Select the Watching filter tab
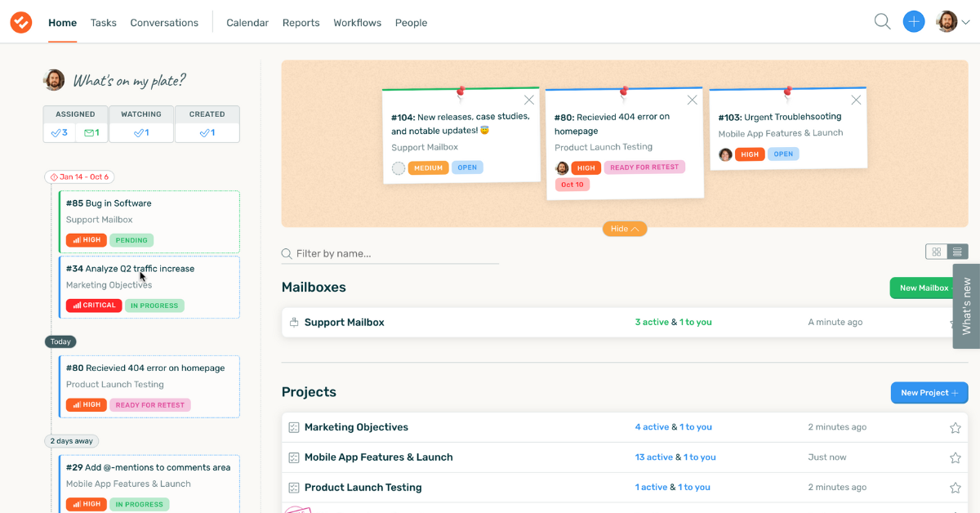This screenshot has width=980, height=513. coord(141,123)
